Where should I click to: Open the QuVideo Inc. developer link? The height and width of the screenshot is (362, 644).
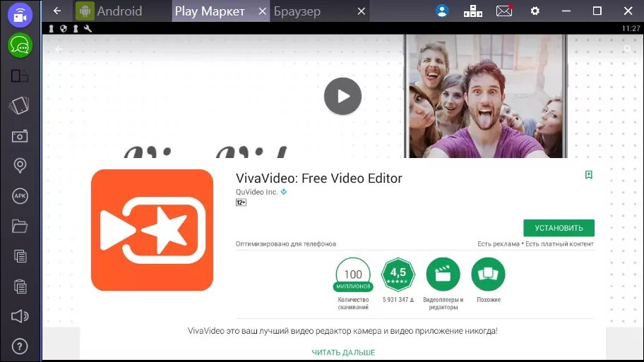point(257,192)
